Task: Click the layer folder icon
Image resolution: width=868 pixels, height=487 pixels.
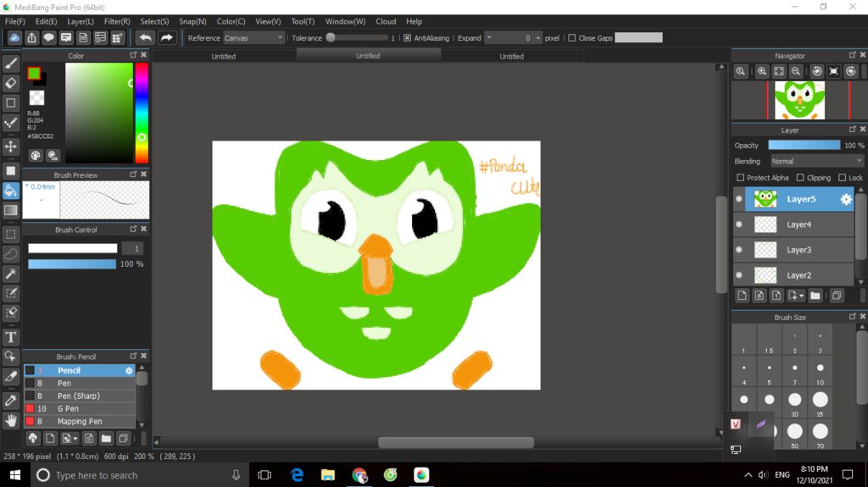Action: click(815, 296)
